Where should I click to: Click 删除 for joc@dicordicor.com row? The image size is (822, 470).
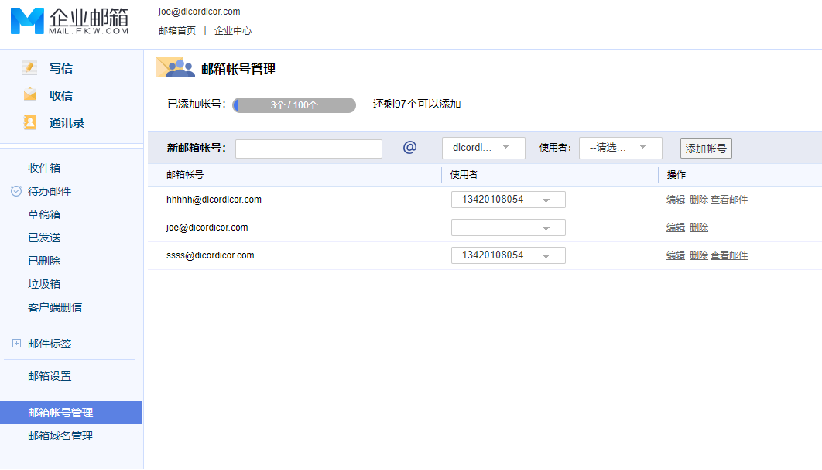tap(699, 227)
